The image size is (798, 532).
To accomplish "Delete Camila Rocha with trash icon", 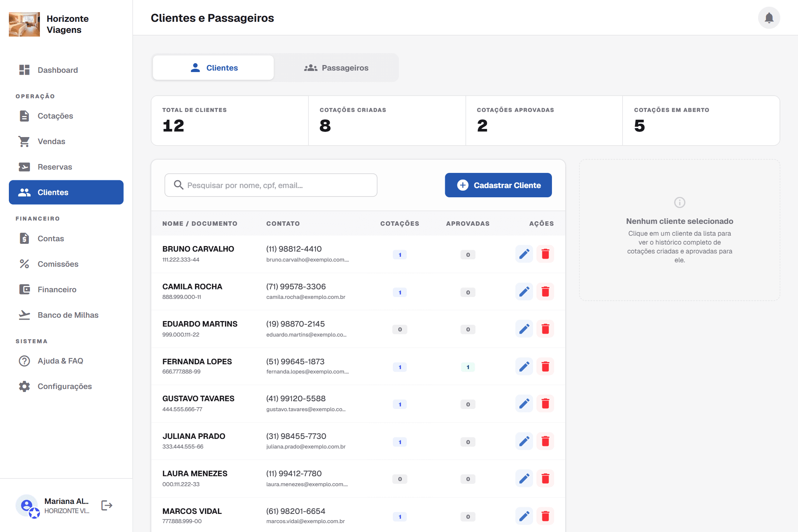I will click(545, 292).
